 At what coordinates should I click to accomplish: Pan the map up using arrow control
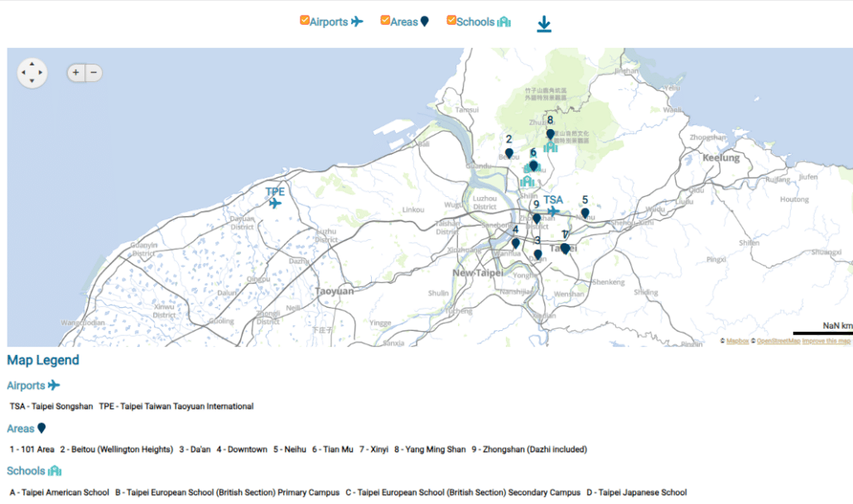(32, 64)
